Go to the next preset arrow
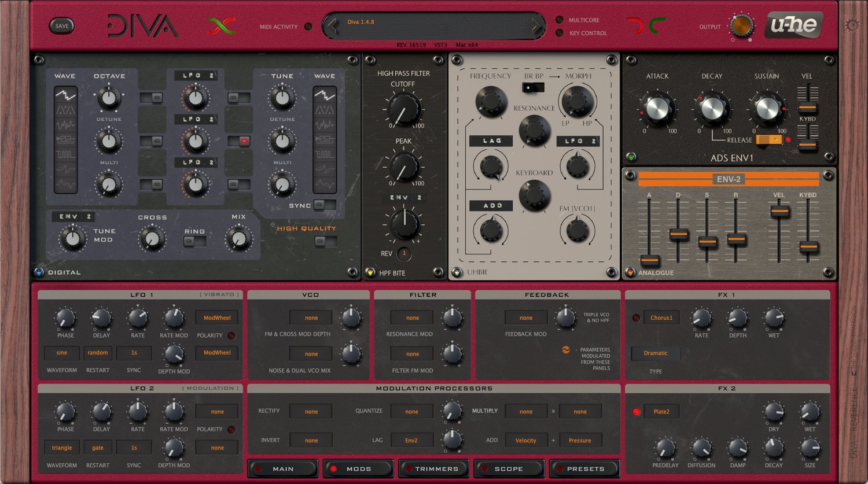Image resolution: width=868 pixels, height=484 pixels. (x=536, y=26)
